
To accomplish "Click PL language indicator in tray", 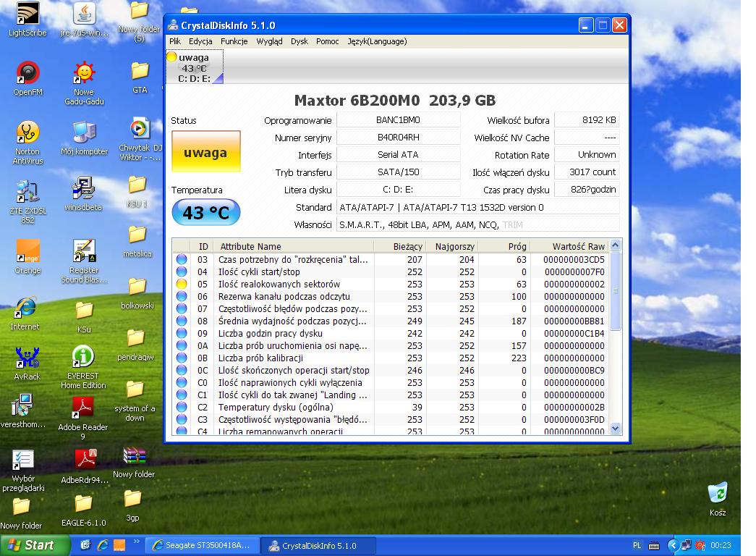I will click(637, 545).
